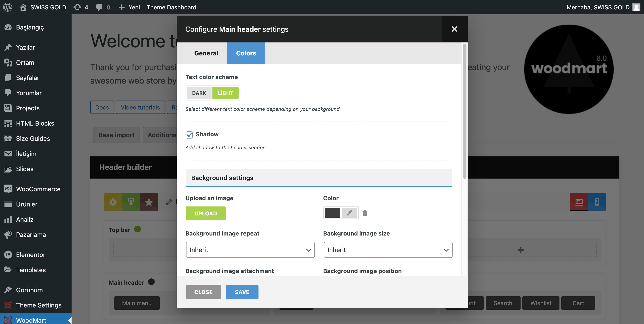Open Background image size dropdown
Screen dimensions: 644x324
[388, 250]
